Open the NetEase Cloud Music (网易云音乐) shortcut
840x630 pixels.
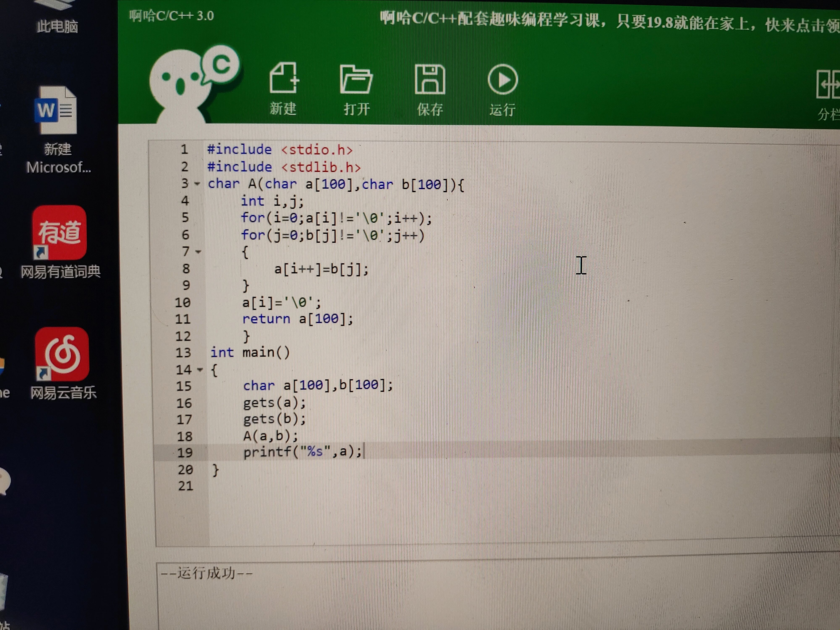coord(62,354)
